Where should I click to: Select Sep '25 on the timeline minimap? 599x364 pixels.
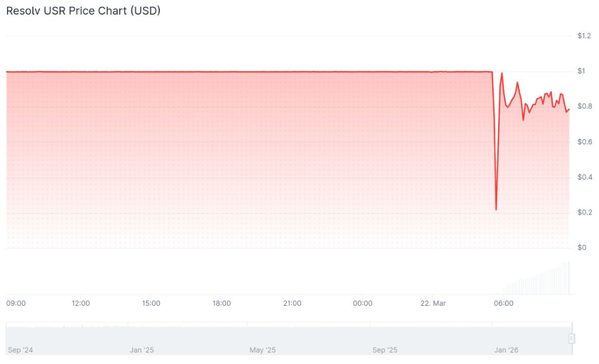tap(385, 349)
